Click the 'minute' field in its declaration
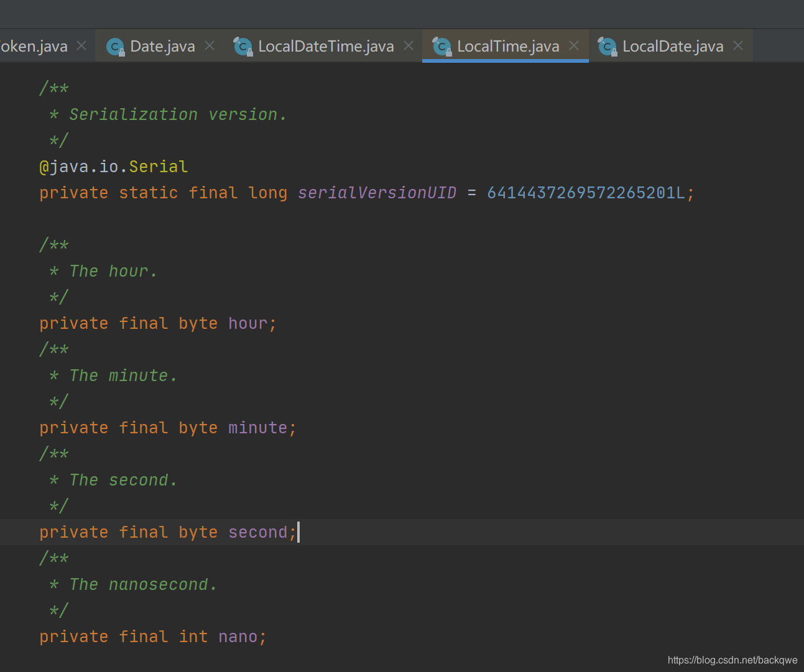The image size is (804, 672). click(x=258, y=428)
